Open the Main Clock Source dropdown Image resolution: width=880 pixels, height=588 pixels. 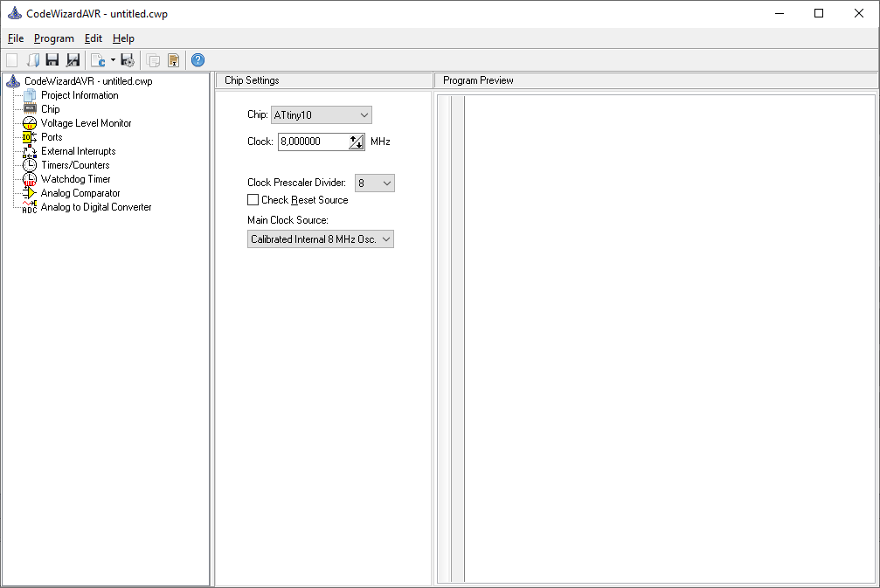point(321,239)
